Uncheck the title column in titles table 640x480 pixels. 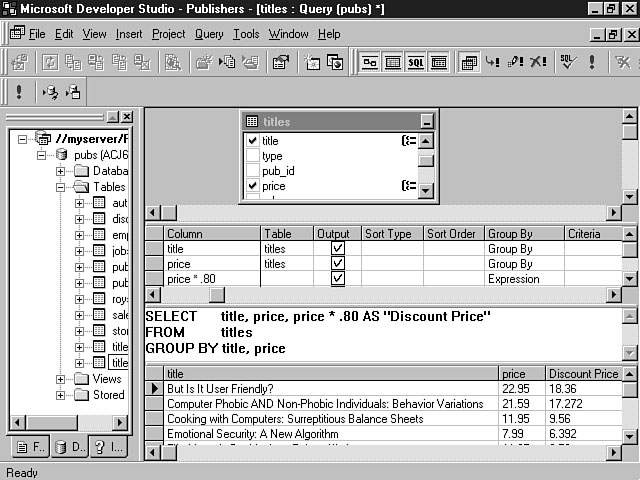[x=252, y=141]
